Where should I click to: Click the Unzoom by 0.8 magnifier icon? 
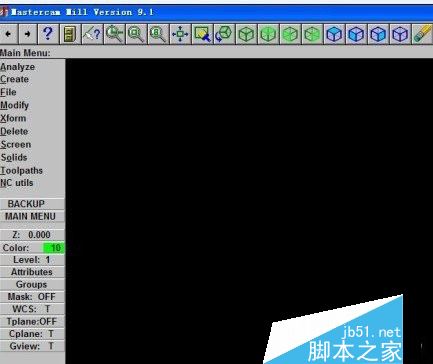pos(158,34)
